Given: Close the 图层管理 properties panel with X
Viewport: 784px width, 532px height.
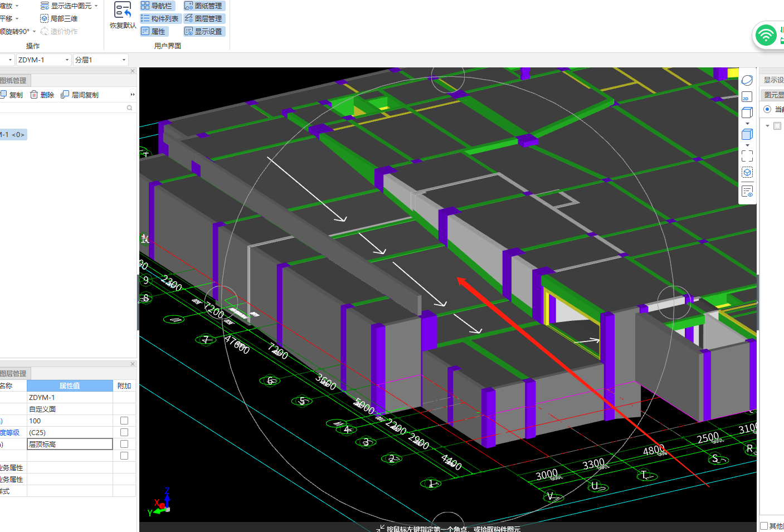Looking at the screenshot, I should 132,364.
